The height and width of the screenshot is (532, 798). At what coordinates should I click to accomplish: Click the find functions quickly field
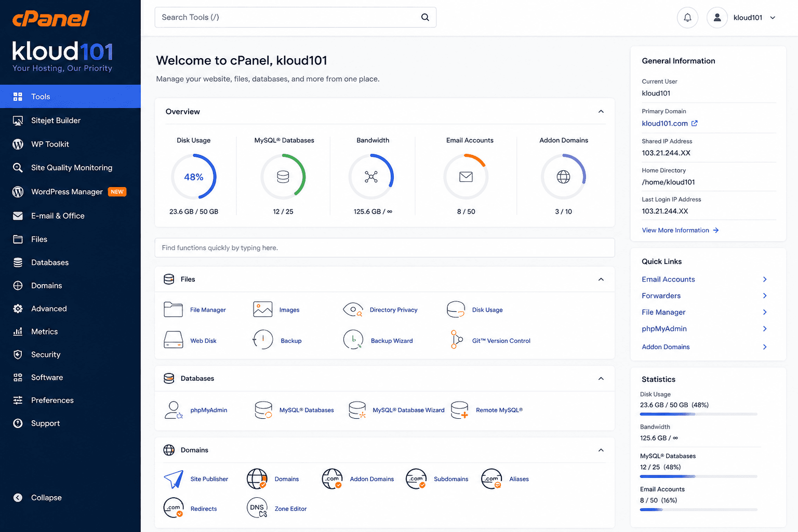(x=384, y=248)
